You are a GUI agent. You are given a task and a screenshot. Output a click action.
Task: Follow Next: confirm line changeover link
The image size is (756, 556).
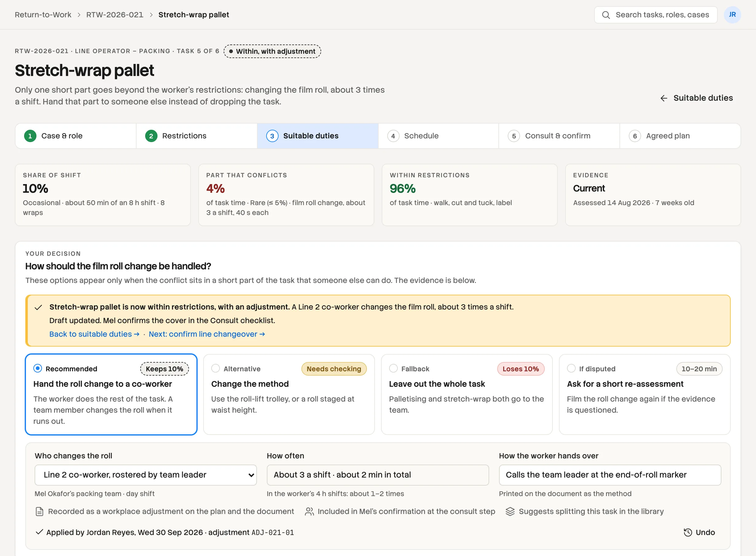(x=207, y=334)
